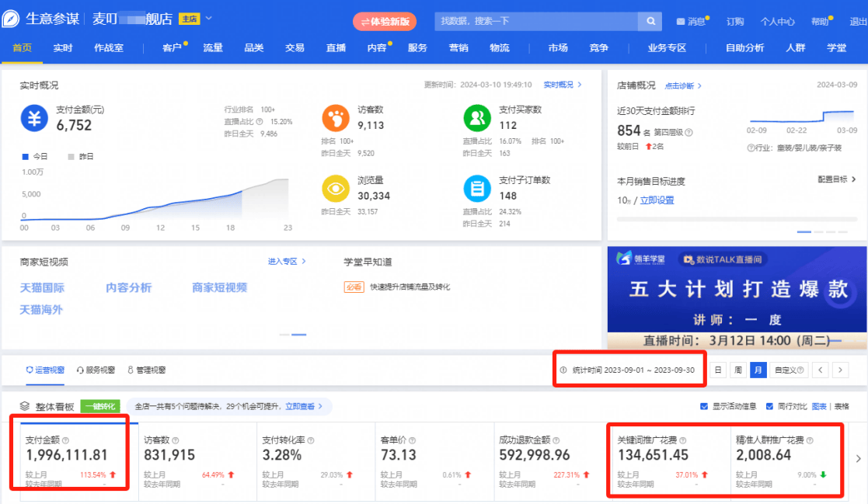Click the info icon before 统计时间
Screen dimensions: 868x504
(x=563, y=370)
